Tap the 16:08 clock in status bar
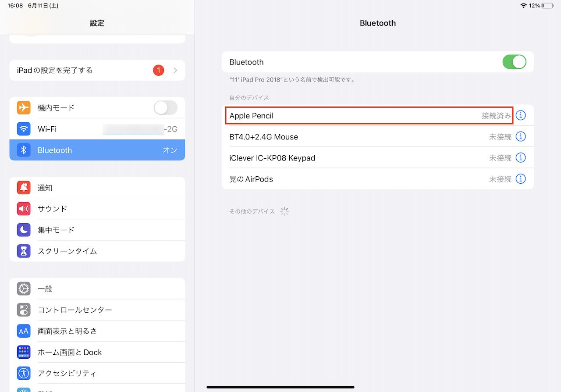 15,6
